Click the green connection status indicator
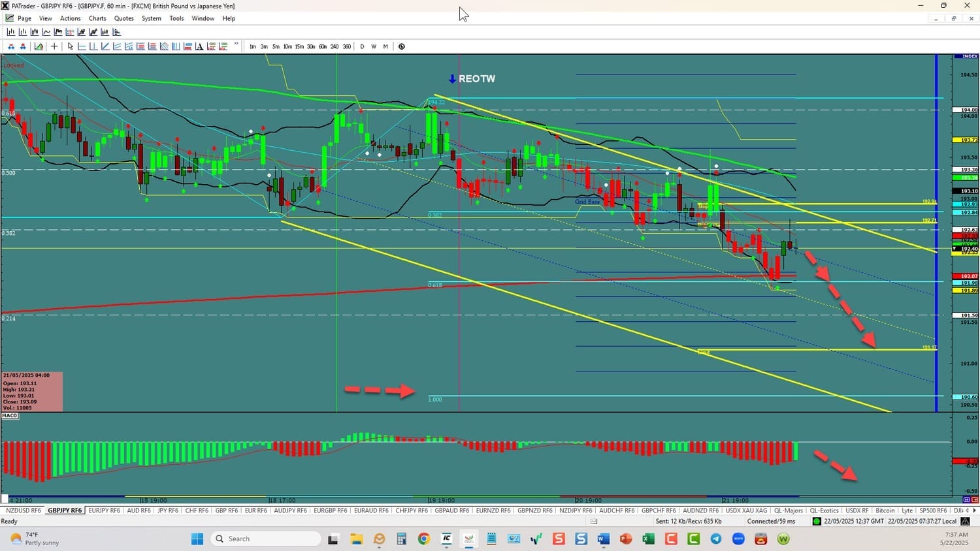 (x=816, y=521)
